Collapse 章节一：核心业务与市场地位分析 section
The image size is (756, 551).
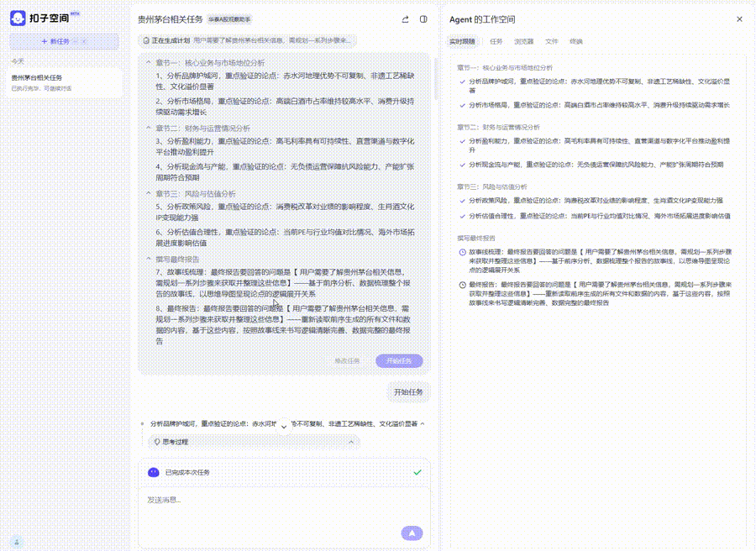tap(149, 63)
